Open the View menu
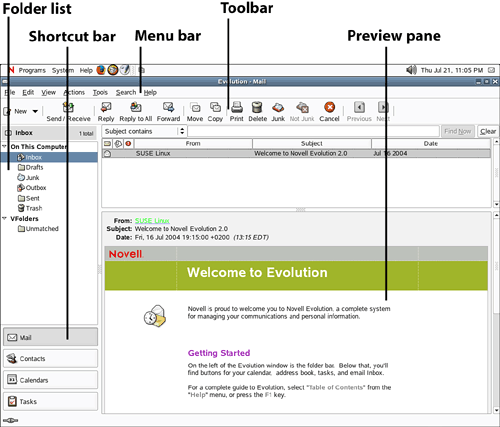The width and height of the screenshot is (500, 427). [48, 92]
